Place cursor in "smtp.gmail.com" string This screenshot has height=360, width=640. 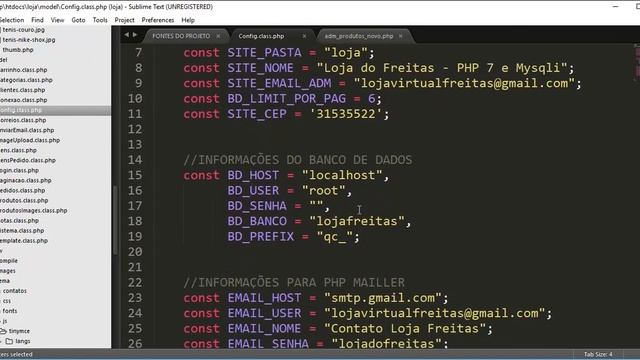coord(383,298)
